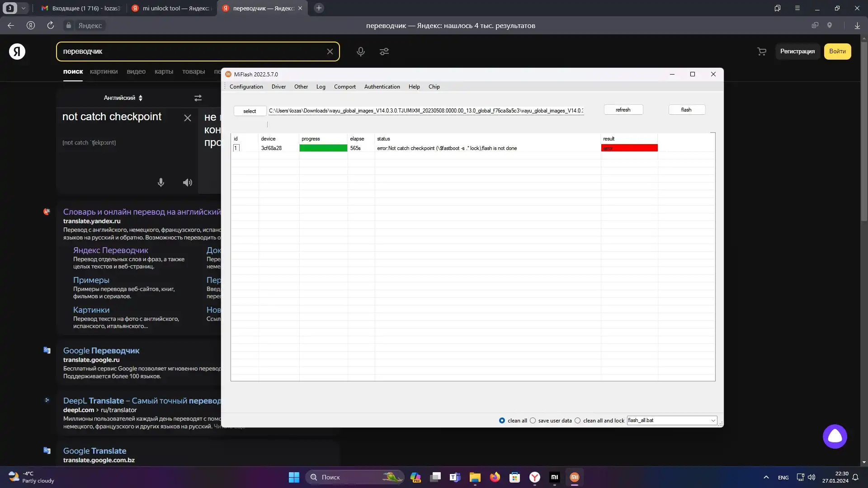Open browser downloads icon
Screen dimensions: 868x488
(x=857, y=25)
